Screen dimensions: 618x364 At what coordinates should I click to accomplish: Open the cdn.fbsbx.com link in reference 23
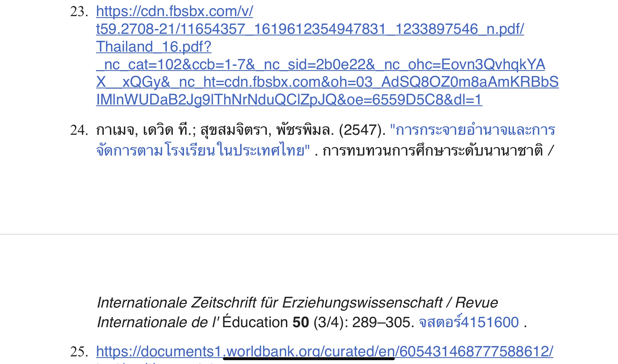[175, 11]
